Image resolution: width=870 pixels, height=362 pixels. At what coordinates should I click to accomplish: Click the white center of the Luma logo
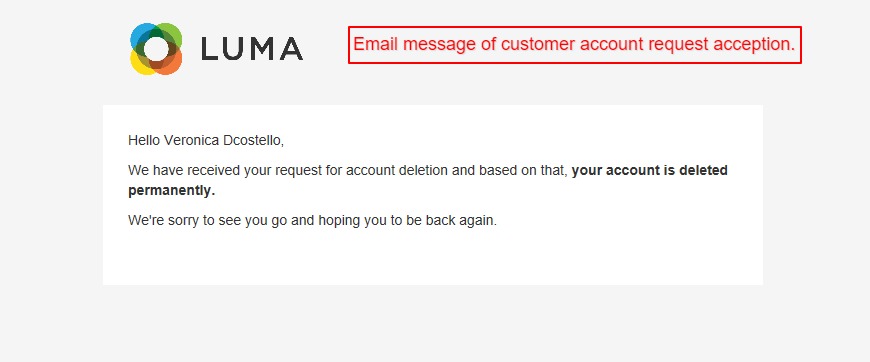point(156,49)
